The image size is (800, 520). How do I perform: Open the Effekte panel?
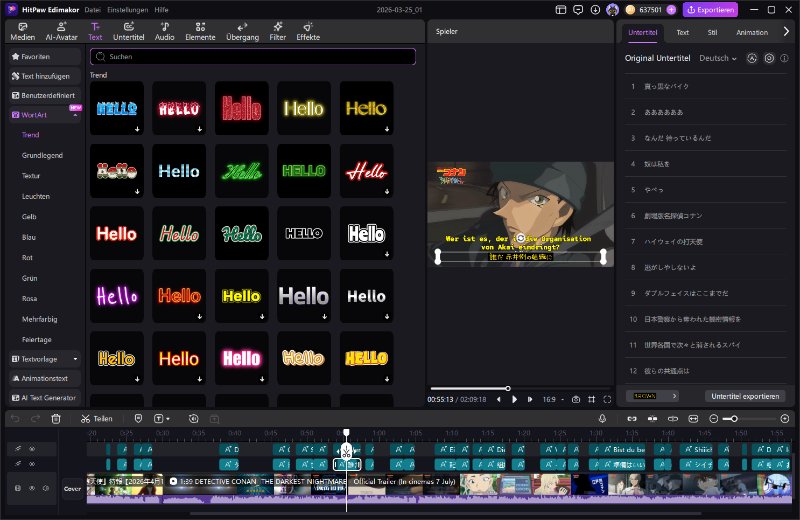pyautogui.click(x=308, y=32)
